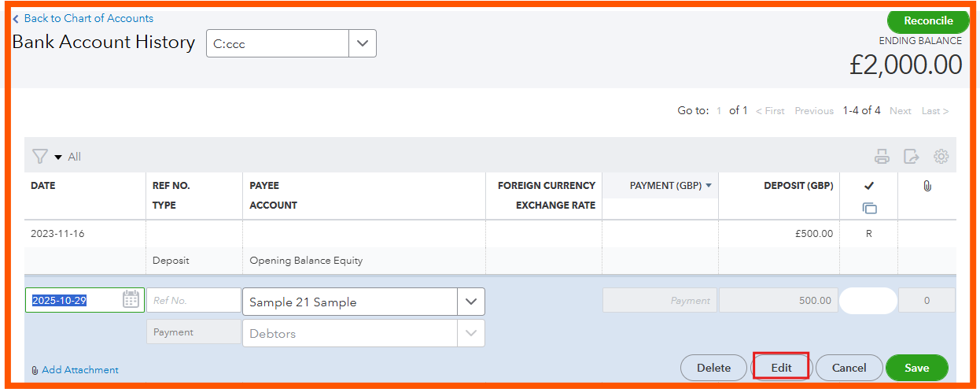Click the Add Attachment link
Screen dimensions: 980x389
coord(79,370)
